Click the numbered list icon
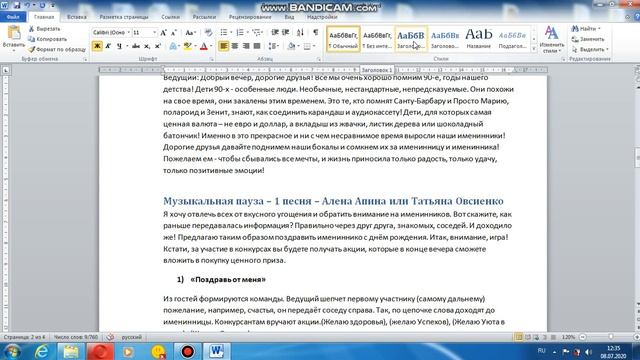640x360 pixels. [240, 33]
